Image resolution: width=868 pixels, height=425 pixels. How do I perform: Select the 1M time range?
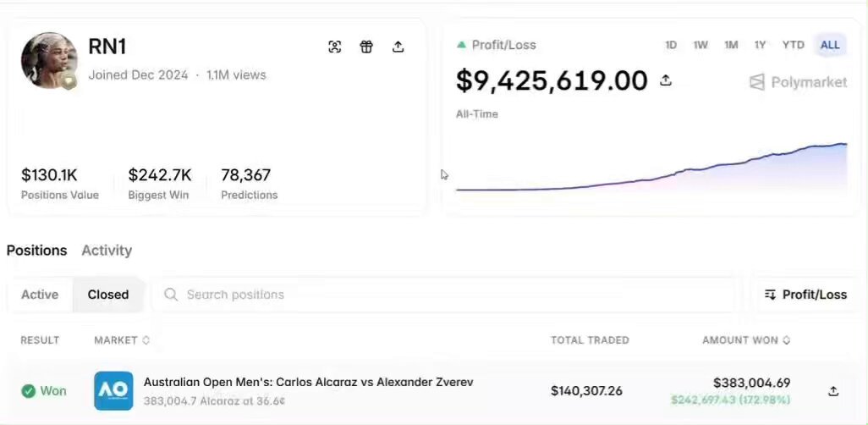tap(731, 46)
